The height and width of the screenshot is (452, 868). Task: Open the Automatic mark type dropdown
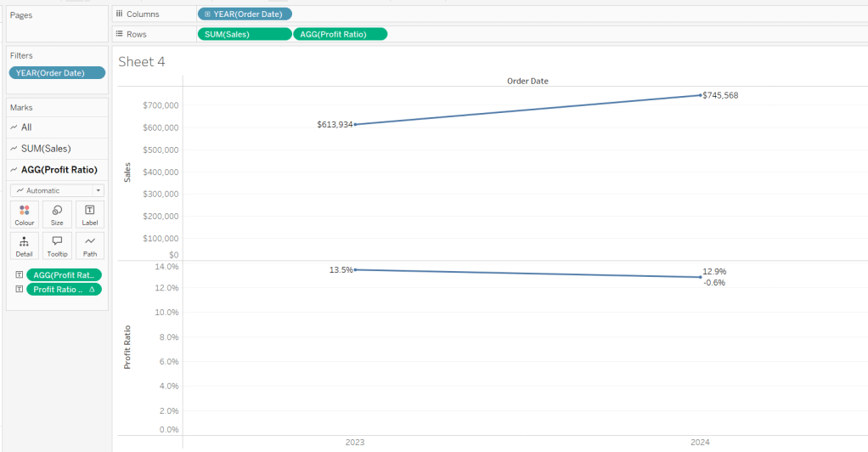point(57,190)
